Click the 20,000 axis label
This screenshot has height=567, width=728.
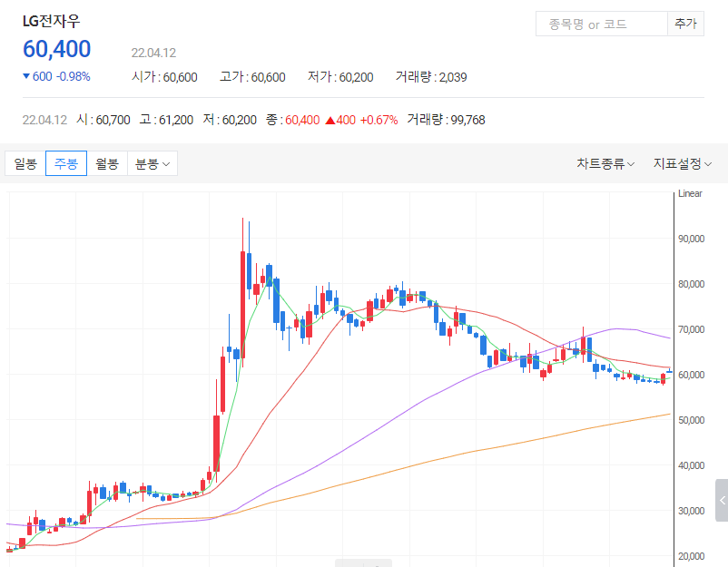tap(692, 556)
